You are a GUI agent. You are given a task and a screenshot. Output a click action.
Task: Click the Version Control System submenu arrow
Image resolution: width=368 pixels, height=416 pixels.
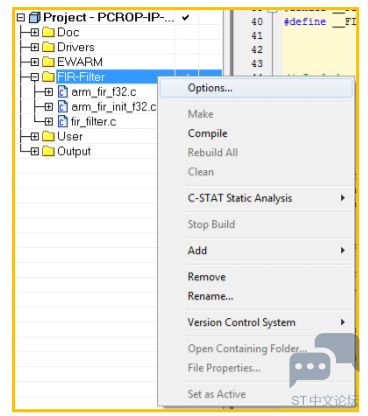343,322
